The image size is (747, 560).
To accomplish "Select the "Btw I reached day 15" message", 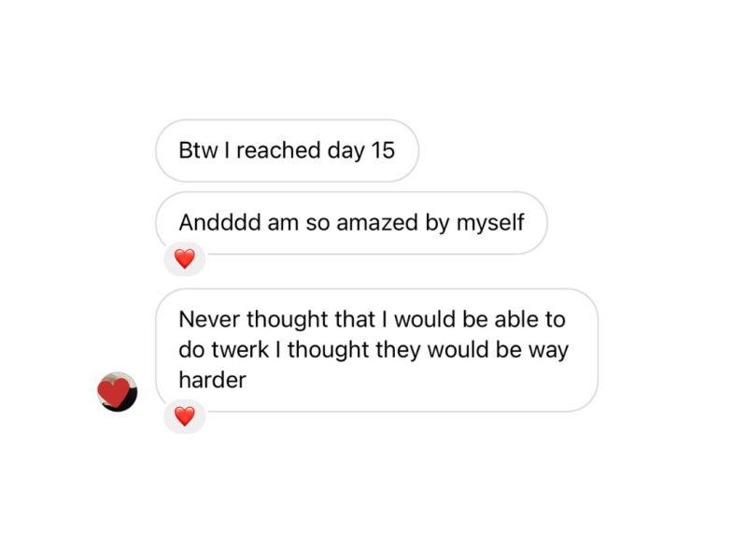I will 287,150.
